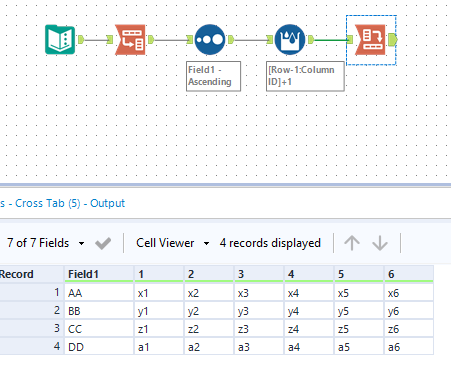Screen dimensions: 451x369
Task: Select the 'Field1 - Ascending' annotation
Action: (213, 76)
